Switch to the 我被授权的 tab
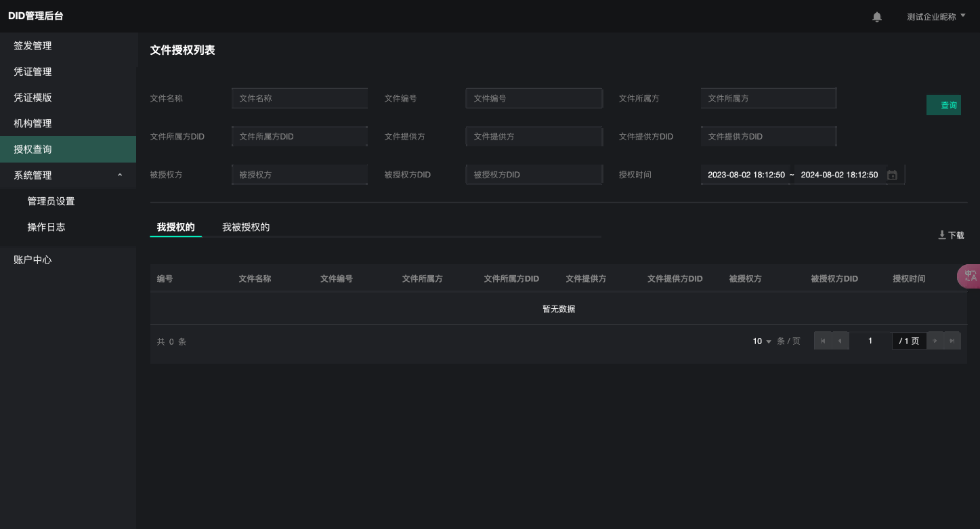Screen dimensions: 980x529 click(246, 228)
